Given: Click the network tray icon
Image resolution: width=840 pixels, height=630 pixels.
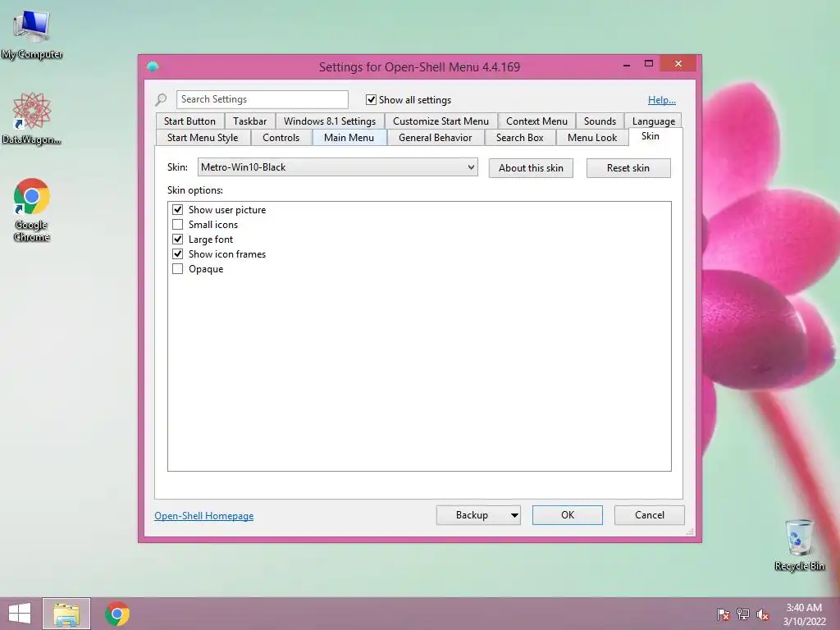Looking at the screenshot, I should pos(743,614).
